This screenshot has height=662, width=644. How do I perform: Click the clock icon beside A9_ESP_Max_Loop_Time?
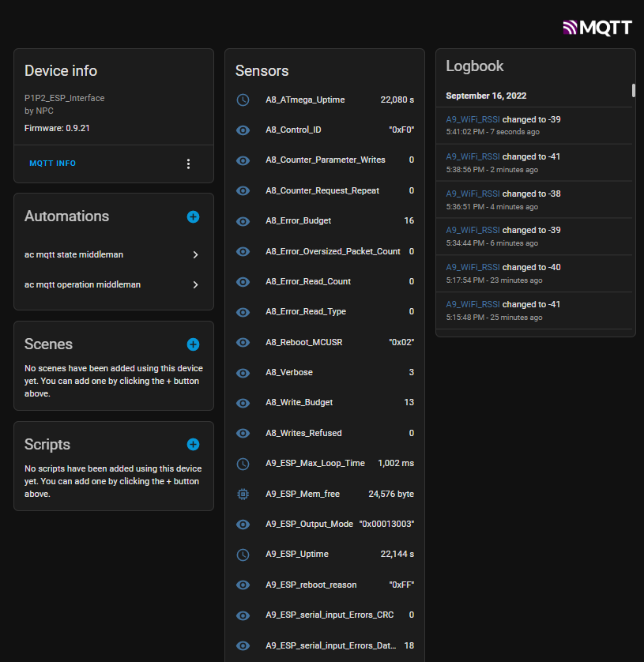pos(243,464)
